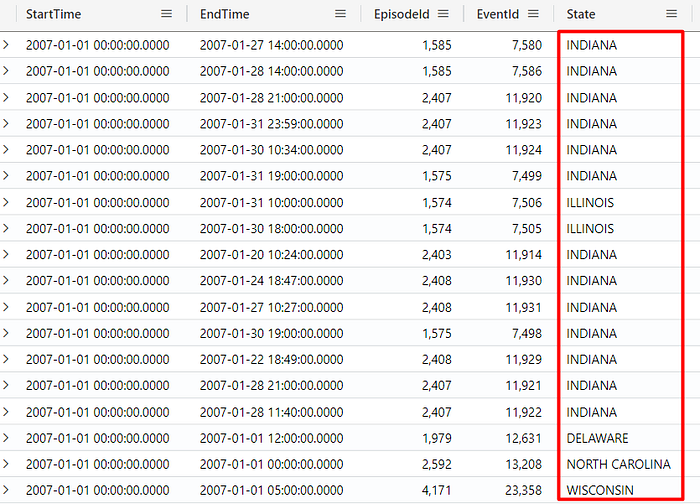Image resolution: width=700 pixels, height=504 pixels.
Task: Click EndTime 2007-01-31 23:59:00.0000 cell
Action: tap(271, 123)
